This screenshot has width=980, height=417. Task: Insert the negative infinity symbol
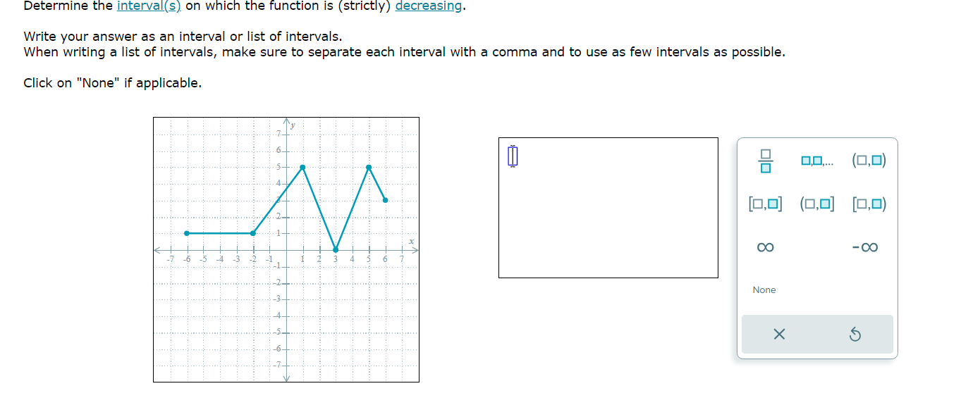click(x=866, y=247)
